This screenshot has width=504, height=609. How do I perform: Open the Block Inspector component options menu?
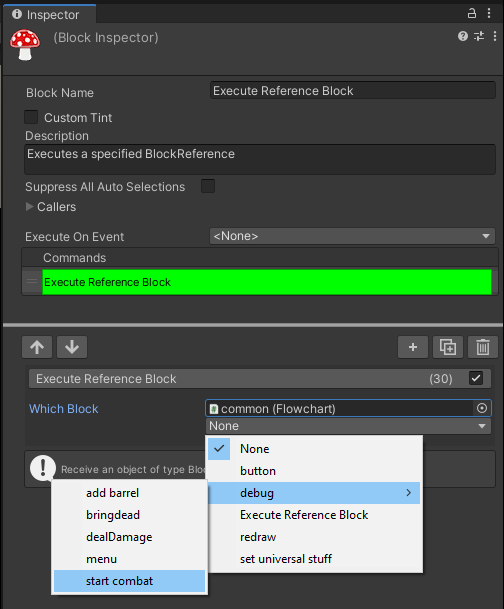click(495, 36)
